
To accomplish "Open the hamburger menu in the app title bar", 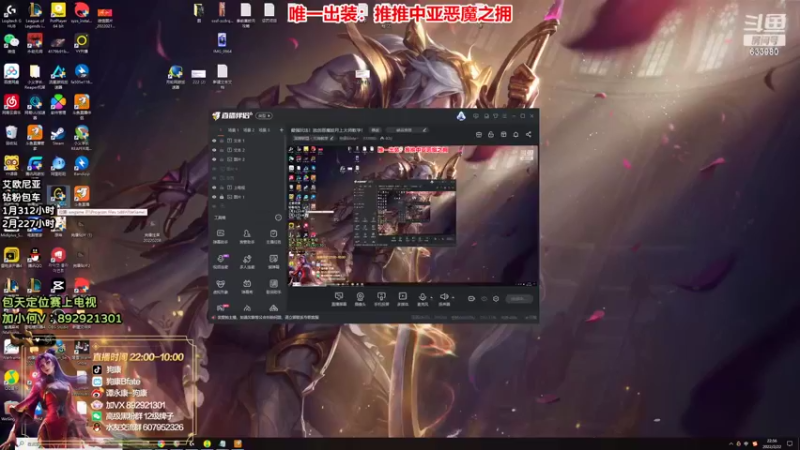I will (x=505, y=116).
